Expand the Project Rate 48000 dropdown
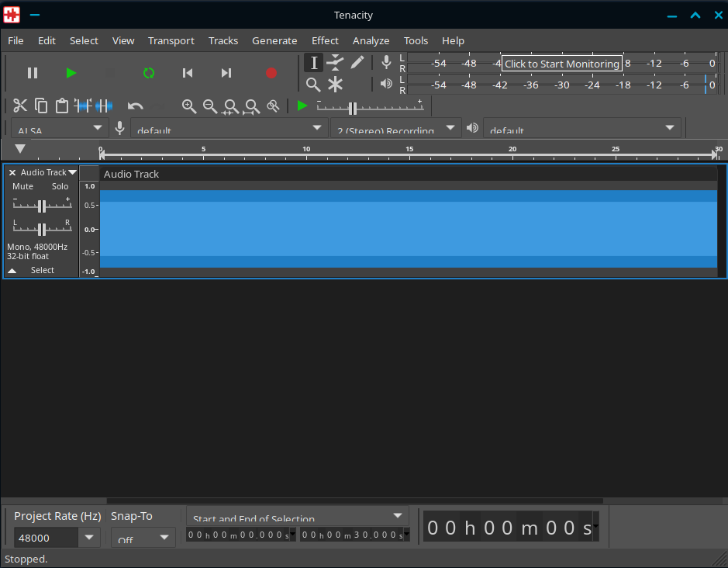The height and width of the screenshot is (568, 728). point(88,538)
